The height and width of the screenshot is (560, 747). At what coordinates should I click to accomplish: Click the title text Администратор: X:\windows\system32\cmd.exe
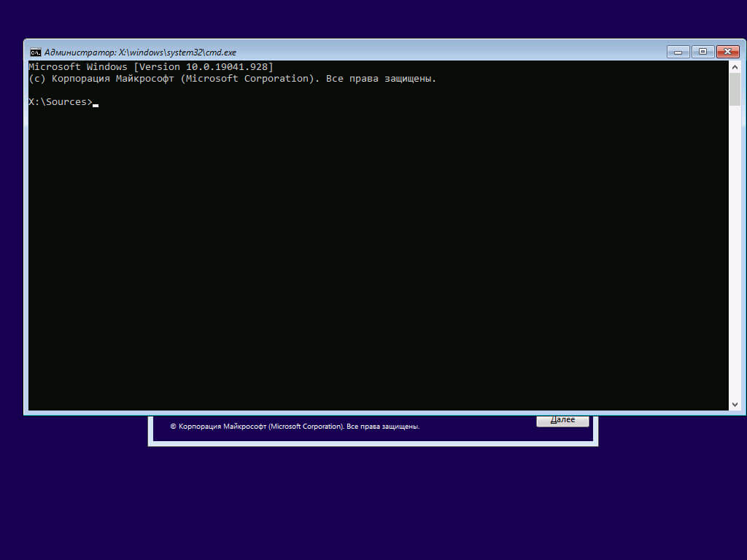click(x=140, y=52)
